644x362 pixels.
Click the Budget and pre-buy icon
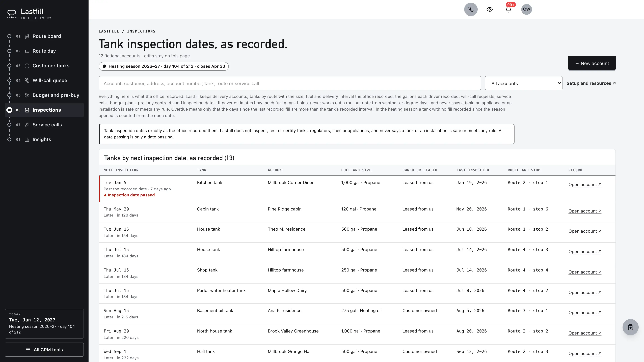27,95
